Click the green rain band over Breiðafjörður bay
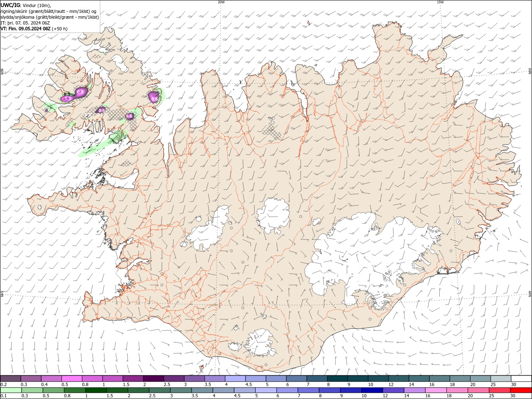532x399 pixels. click(102, 143)
